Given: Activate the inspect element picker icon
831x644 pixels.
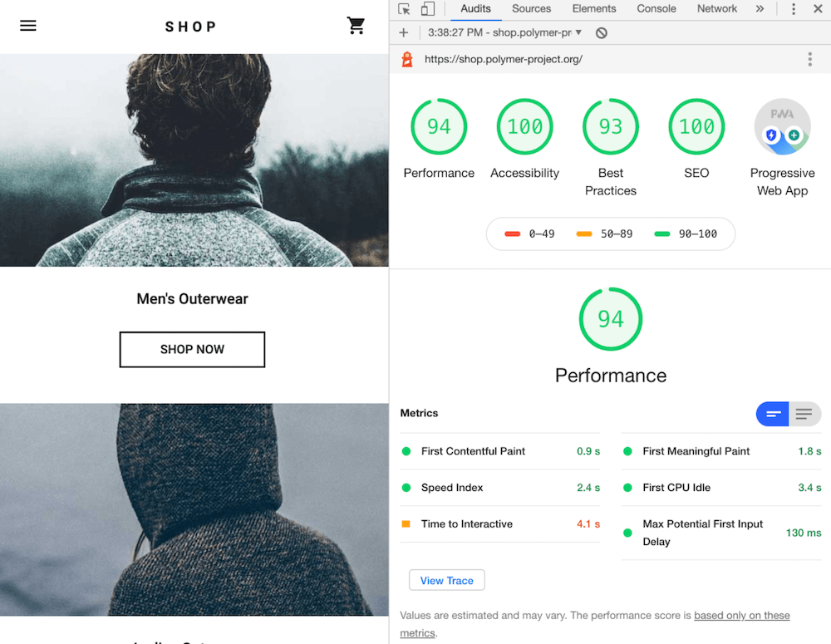Looking at the screenshot, I should [x=405, y=9].
